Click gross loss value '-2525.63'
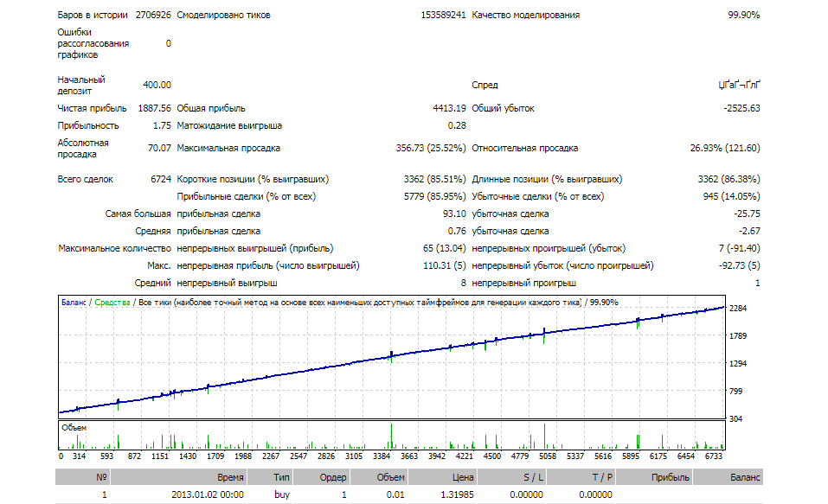The image size is (828, 504). 741,108
